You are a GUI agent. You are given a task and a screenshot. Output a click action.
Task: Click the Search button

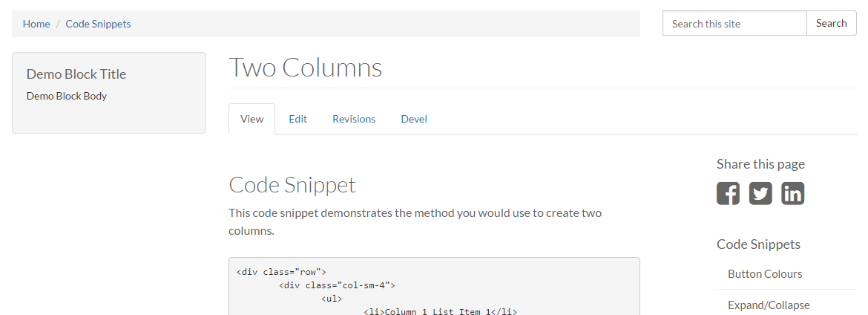[x=832, y=23]
